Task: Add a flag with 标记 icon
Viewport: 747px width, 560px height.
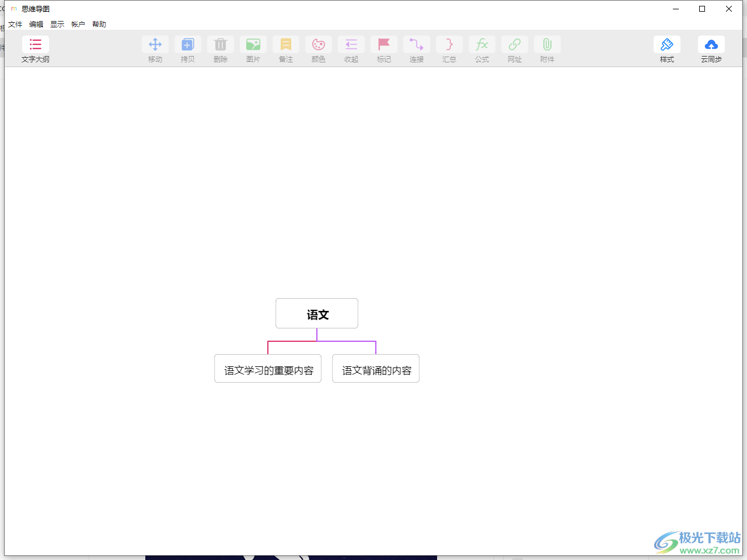Action: pyautogui.click(x=384, y=45)
